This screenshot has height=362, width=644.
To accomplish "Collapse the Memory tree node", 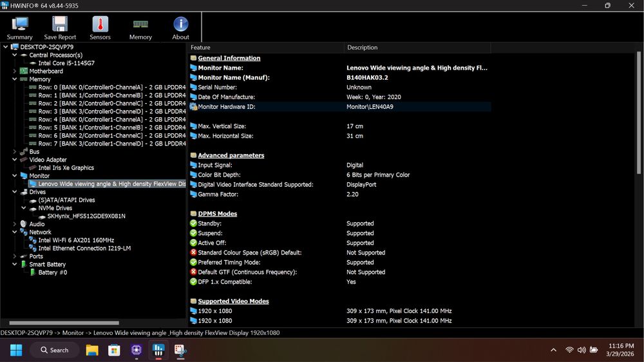I will 15,79.
